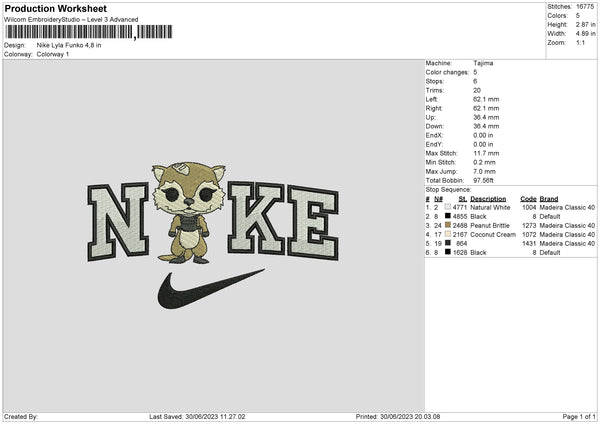
Task: Select the black swoosh in the design preview
Action: coord(210,289)
